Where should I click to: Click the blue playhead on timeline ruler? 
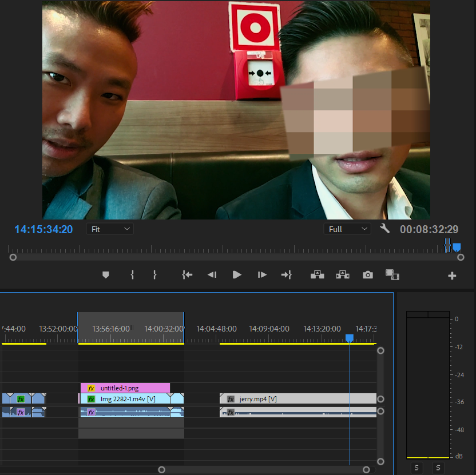[350, 338]
